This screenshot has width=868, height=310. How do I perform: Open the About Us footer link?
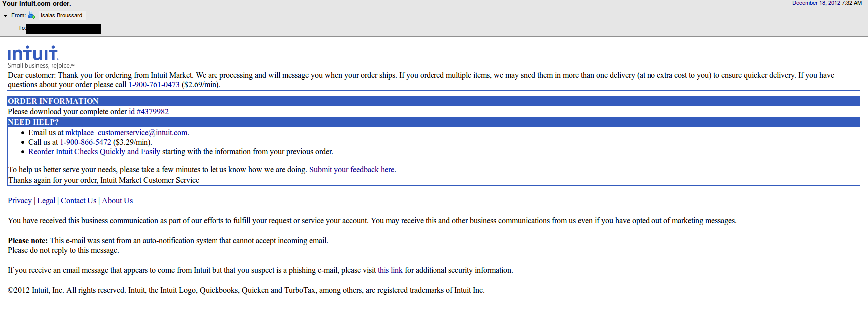click(117, 201)
